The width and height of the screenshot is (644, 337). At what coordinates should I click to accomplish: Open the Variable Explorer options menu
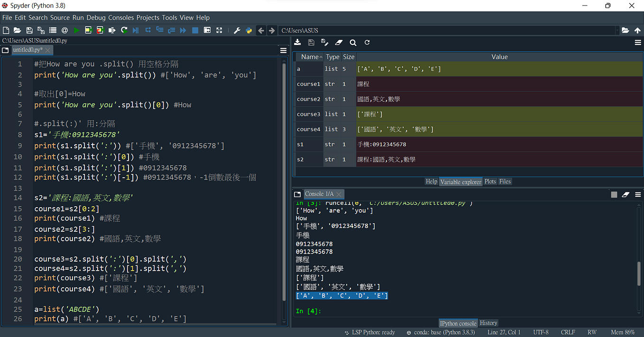pos(638,42)
